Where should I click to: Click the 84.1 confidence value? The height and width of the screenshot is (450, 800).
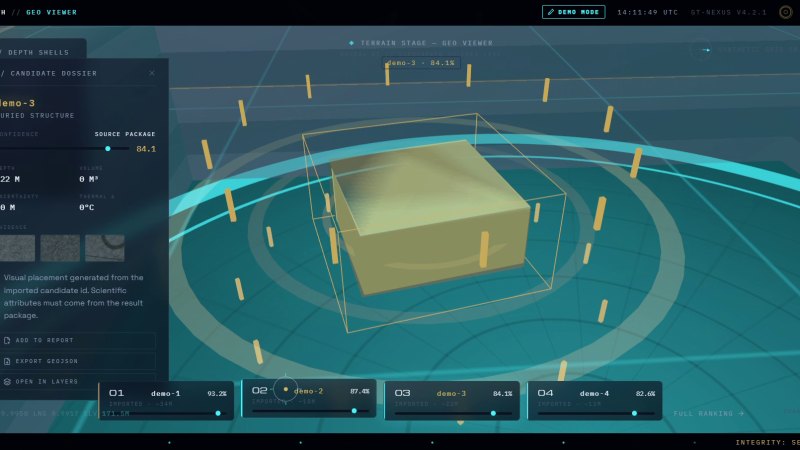pos(146,149)
